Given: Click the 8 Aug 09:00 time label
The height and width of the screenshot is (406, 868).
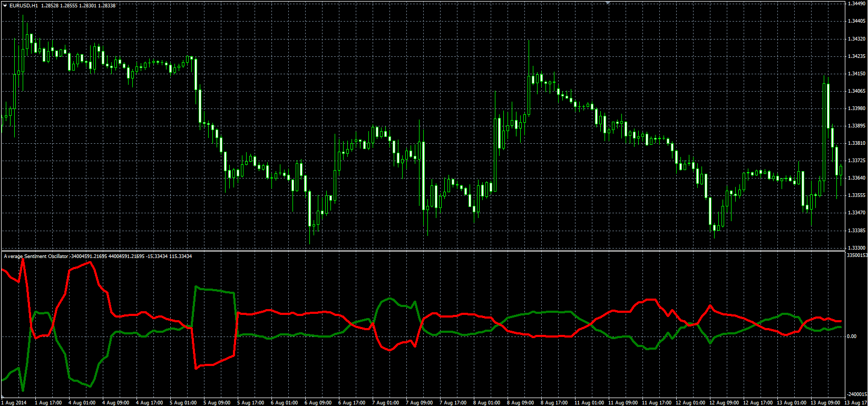Looking at the screenshot, I should point(520,403).
